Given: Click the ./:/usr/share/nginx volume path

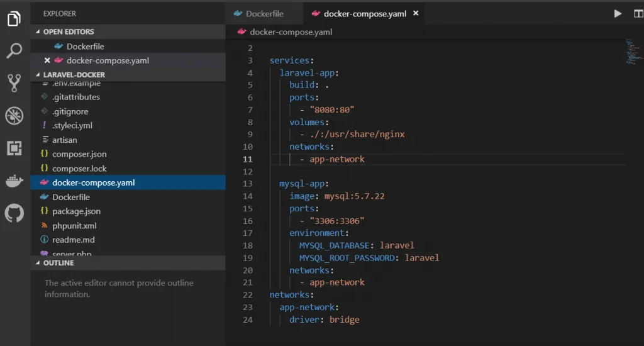Looking at the screenshot, I should (x=357, y=135).
